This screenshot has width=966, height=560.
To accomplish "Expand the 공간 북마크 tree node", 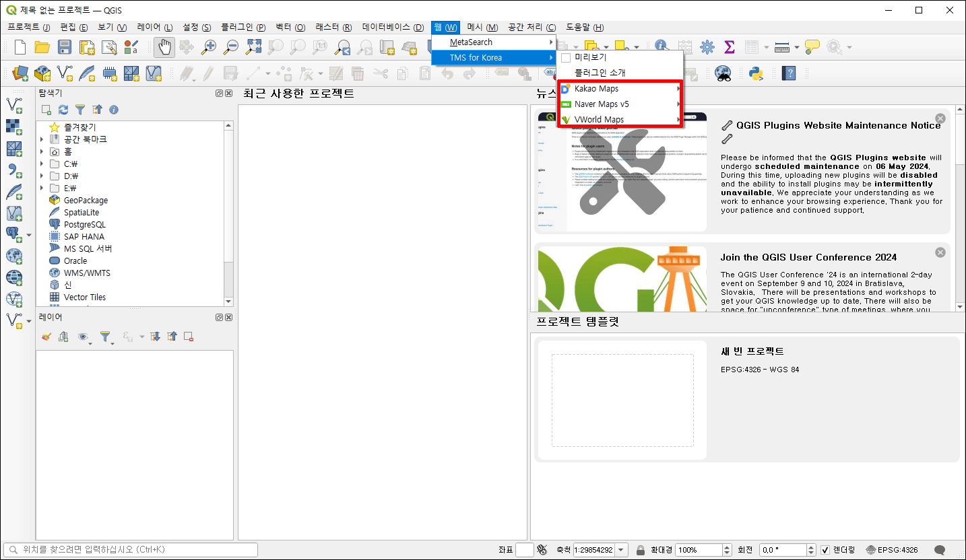I will [42, 139].
